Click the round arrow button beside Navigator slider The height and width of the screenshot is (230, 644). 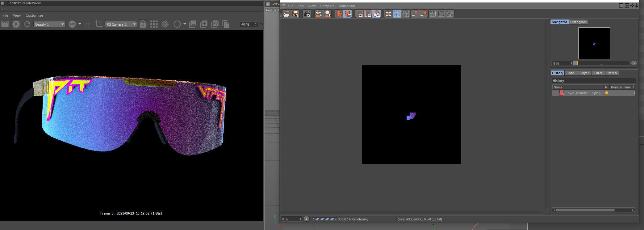coord(634,63)
